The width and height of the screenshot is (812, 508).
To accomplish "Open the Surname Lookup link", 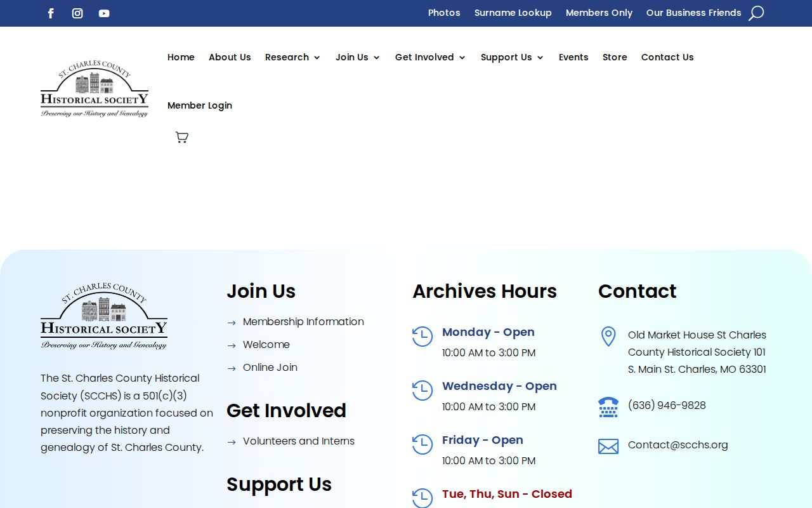I will [513, 13].
